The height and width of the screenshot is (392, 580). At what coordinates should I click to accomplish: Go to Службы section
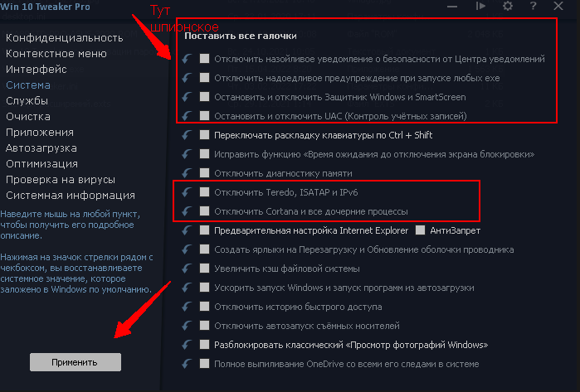click(x=27, y=101)
